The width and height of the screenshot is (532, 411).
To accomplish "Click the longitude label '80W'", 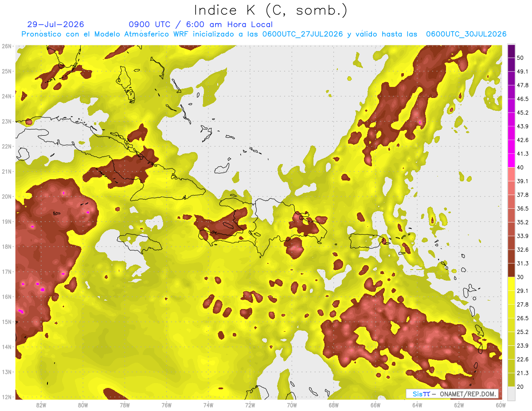I will click(x=83, y=405).
